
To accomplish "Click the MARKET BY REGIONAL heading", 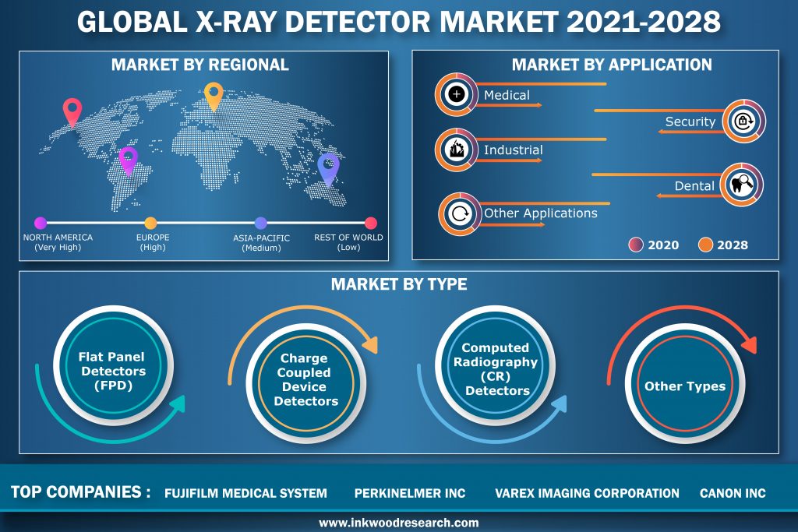I will [x=200, y=65].
